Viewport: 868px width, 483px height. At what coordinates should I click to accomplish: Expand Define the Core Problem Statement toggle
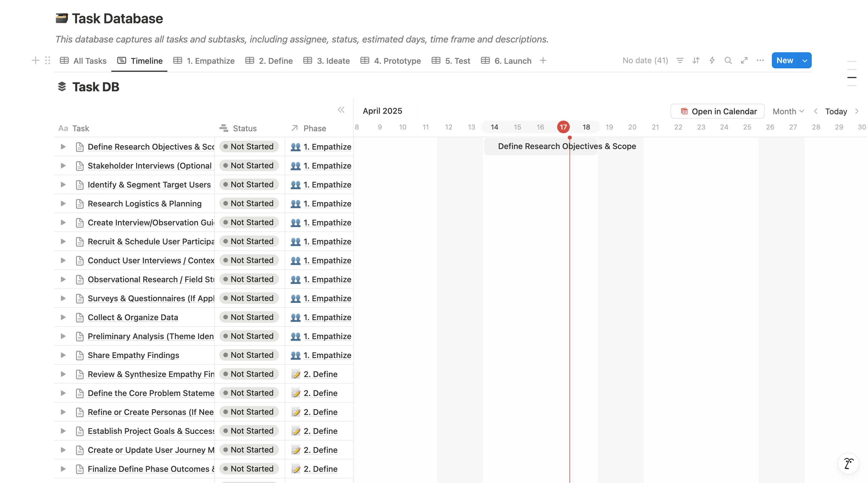coord(63,393)
